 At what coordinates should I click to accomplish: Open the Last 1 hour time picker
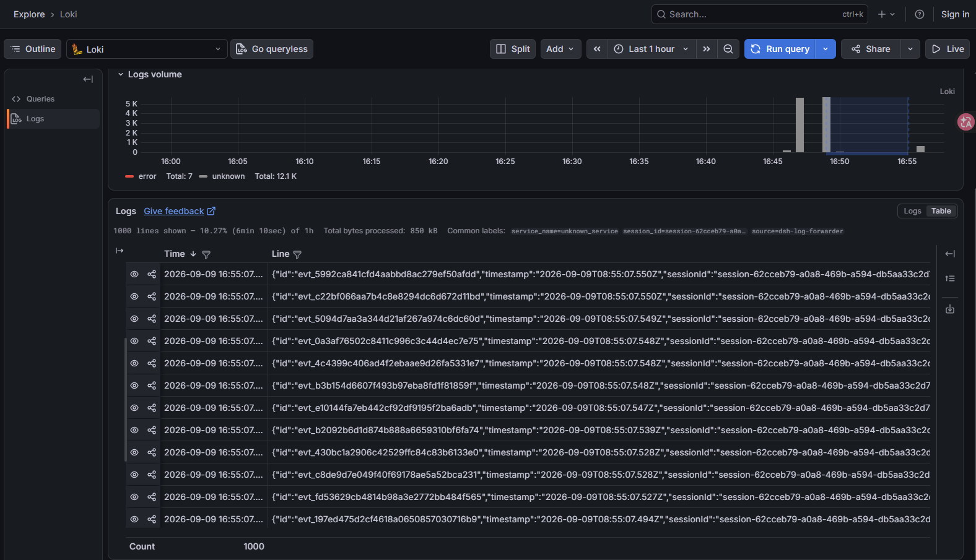click(x=651, y=49)
